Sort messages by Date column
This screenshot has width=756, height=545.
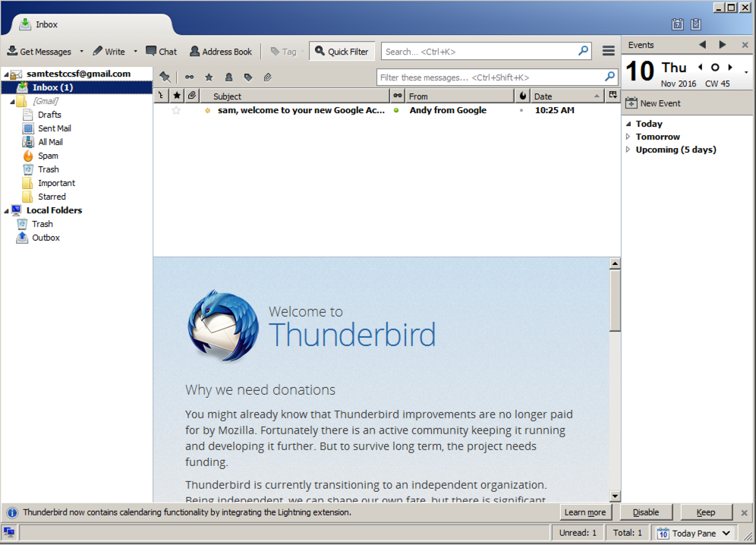tap(568, 96)
